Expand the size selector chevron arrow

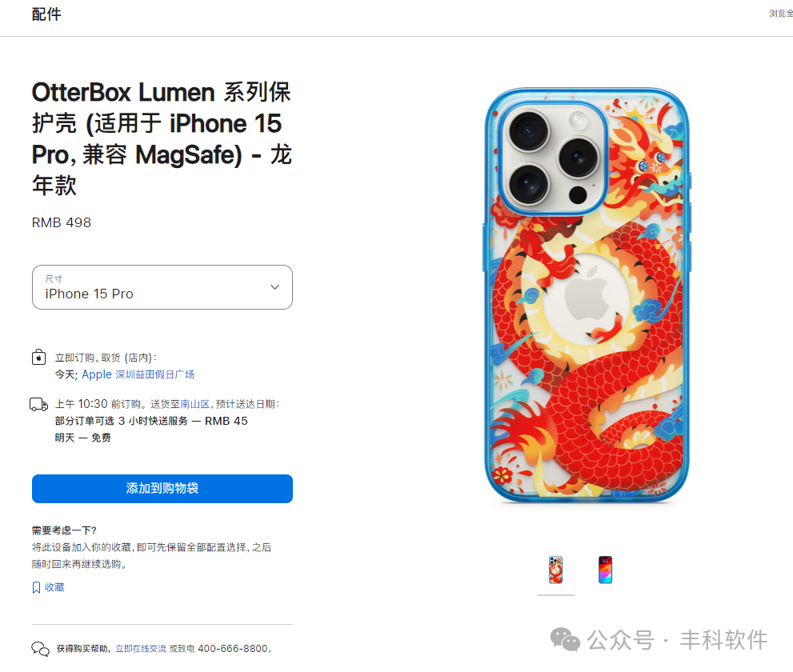point(274,287)
